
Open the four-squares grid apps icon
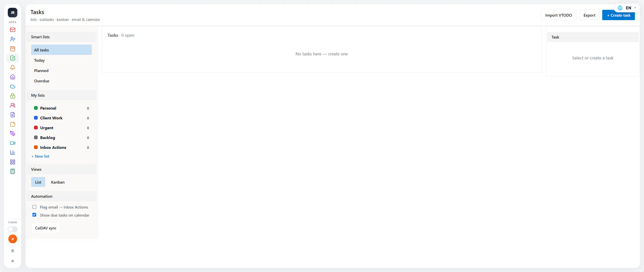13,162
